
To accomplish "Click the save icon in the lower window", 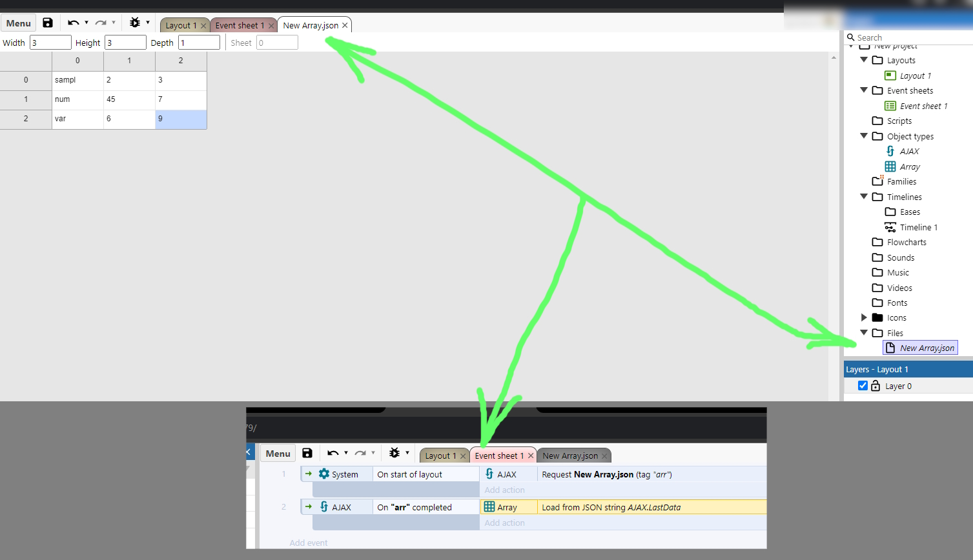I will pos(307,453).
